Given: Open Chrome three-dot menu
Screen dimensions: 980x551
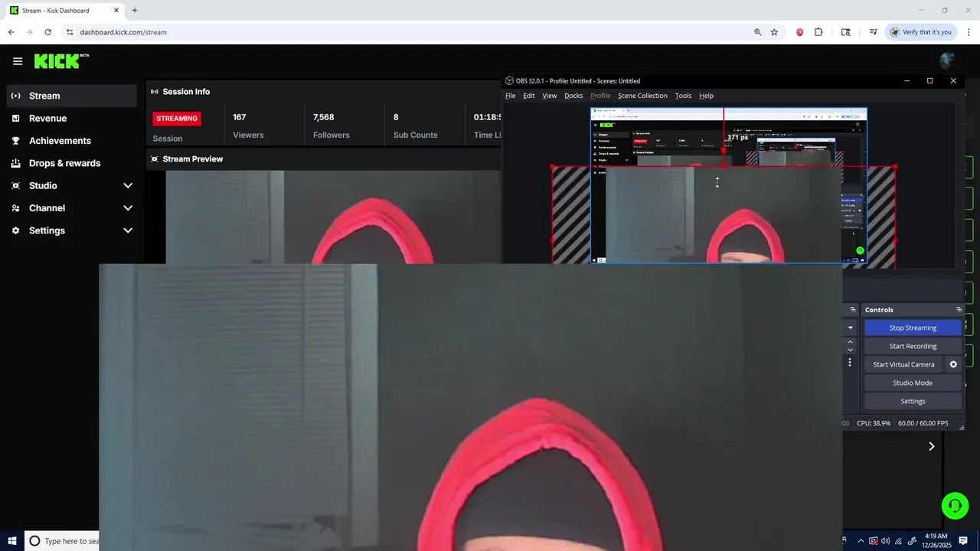Looking at the screenshot, I should 969,32.
